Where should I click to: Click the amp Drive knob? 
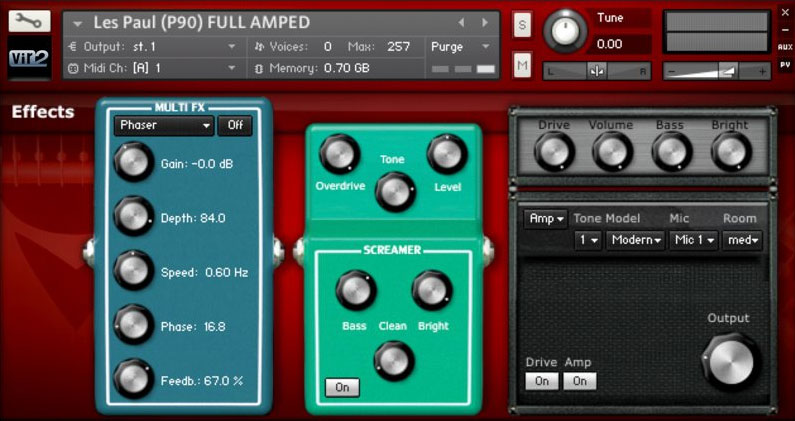click(554, 152)
